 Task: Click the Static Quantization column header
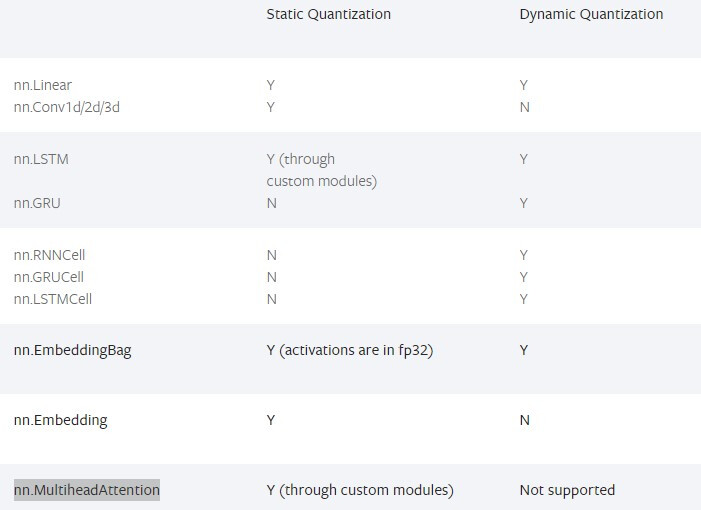(328, 14)
